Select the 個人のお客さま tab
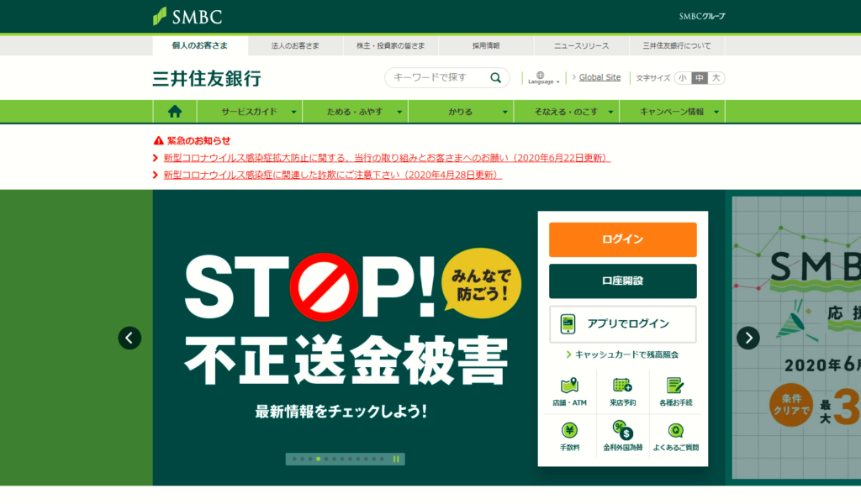Screen dimensions: 861x504 [x=200, y=45]
